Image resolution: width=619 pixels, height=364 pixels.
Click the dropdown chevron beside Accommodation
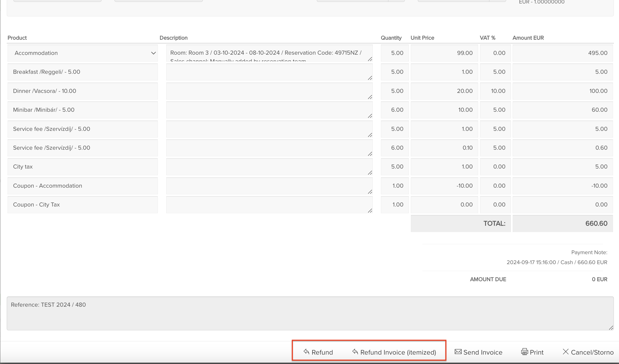pyautogui.click(x=153, y=53)
